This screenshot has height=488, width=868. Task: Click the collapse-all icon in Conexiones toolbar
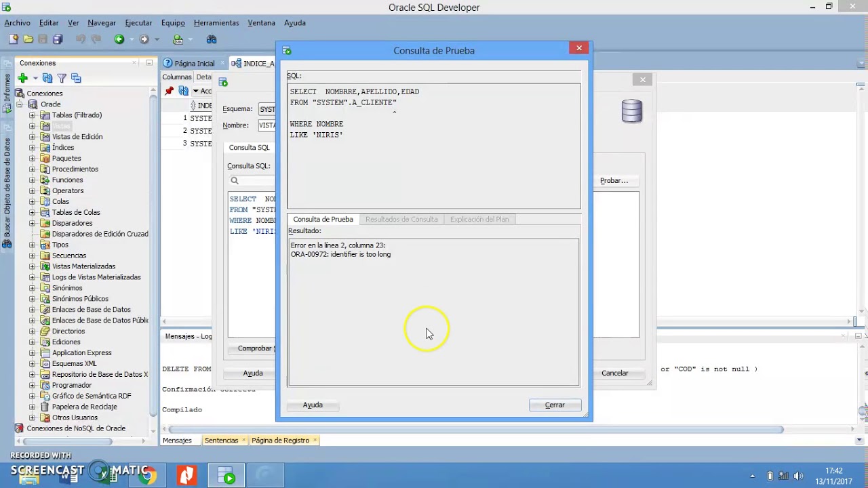(x=76, y=79)
